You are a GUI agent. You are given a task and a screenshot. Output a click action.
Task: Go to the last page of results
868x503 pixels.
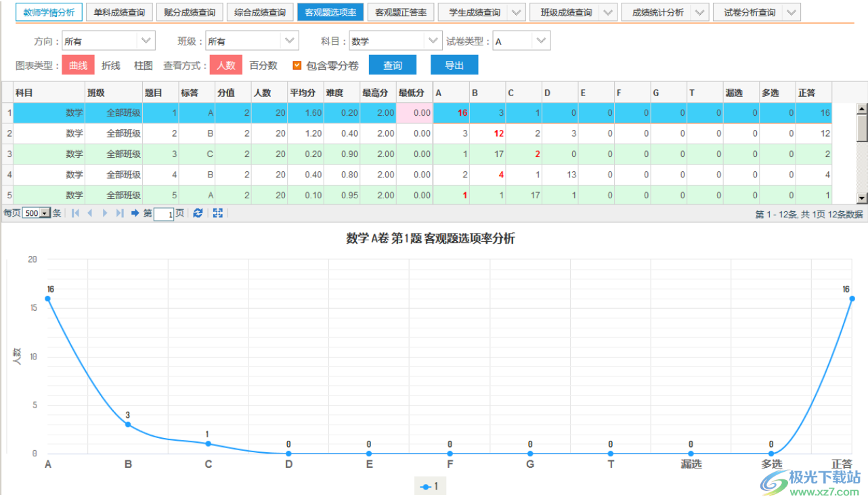120,213
